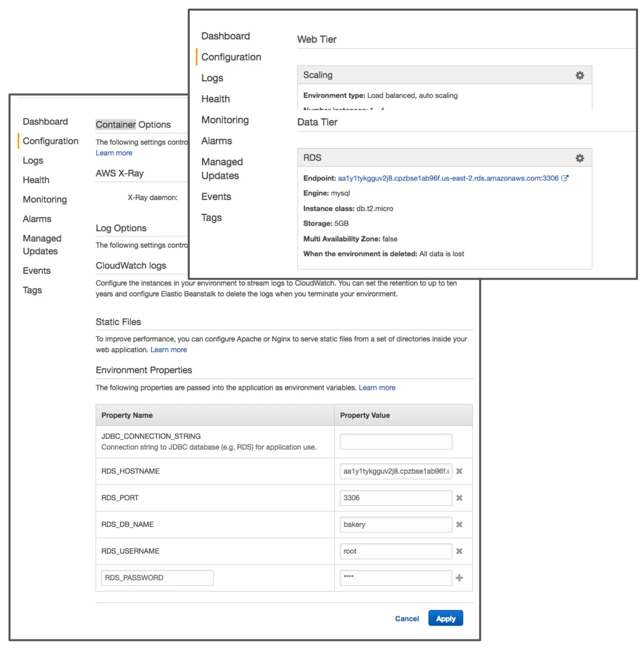644x649 pixels.
Task: Open Learn more under Static Files
Action: coord(168,349)
